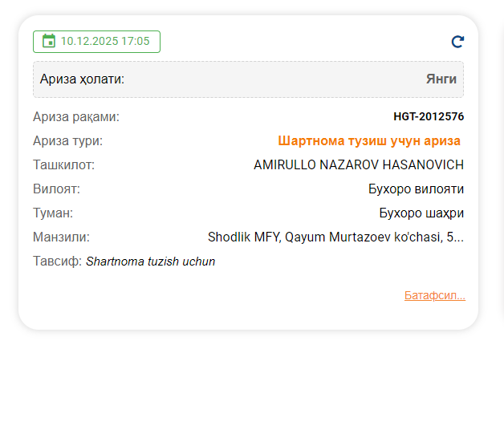Open the Батафсил... details link
504x434 pixels.
[434, 296]
